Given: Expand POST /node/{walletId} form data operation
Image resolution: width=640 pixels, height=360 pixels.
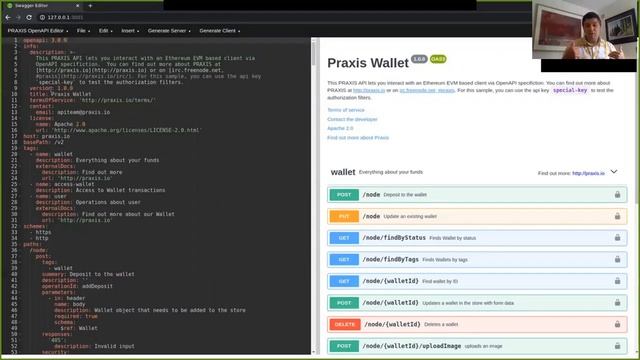Looking at the screenshot, I should click(477, 303).
